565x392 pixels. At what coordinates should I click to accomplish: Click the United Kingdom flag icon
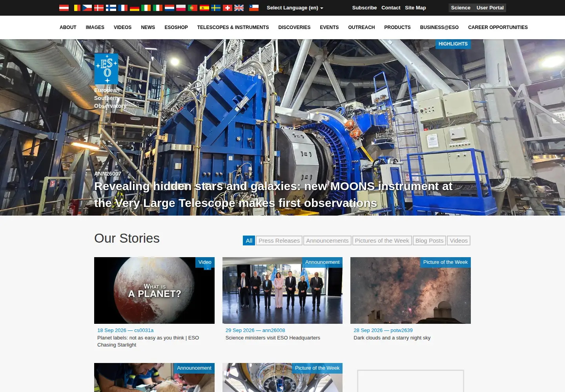239,8
